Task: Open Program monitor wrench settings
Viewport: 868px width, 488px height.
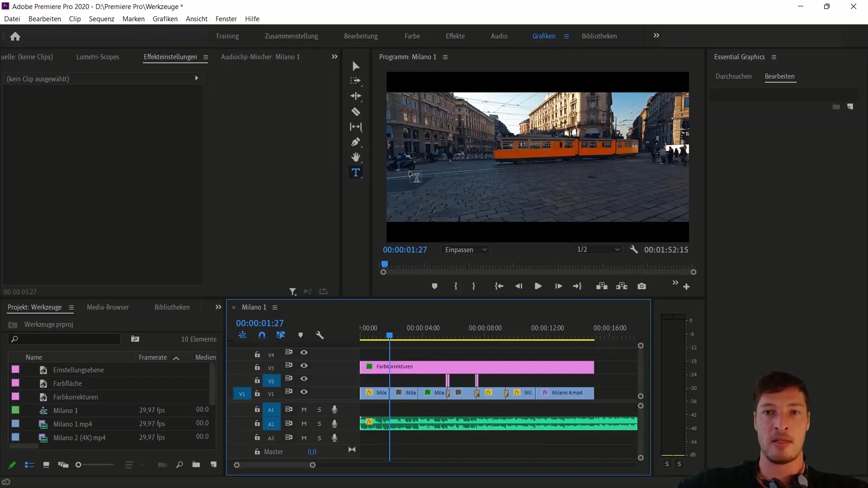Action: tap(634, 249)
